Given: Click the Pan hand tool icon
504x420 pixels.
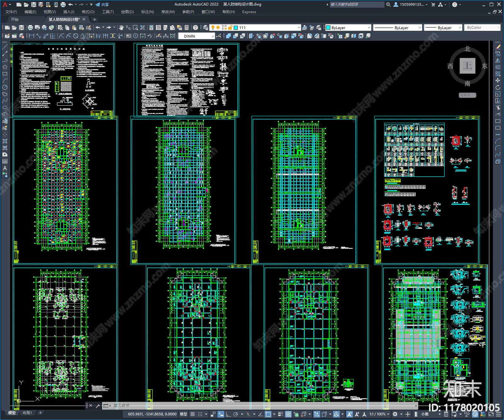Looking at the screenshot, I should tap(121, 28).
